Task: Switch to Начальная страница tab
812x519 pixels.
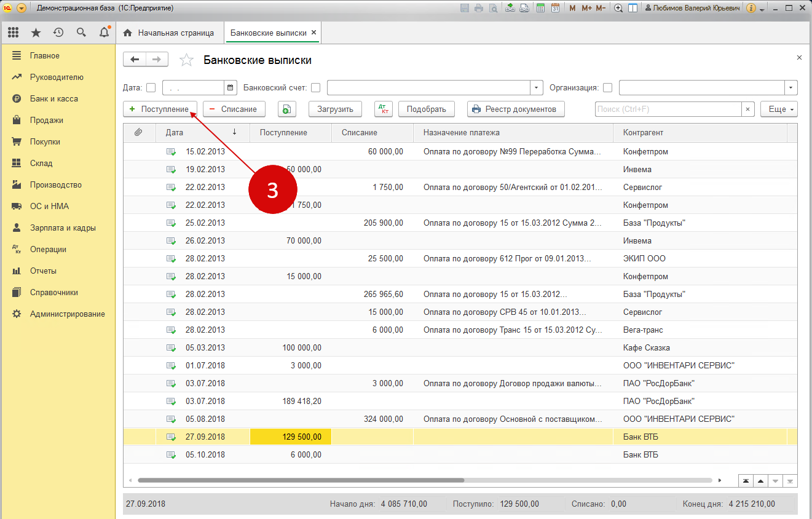Action: click(170, 33)
